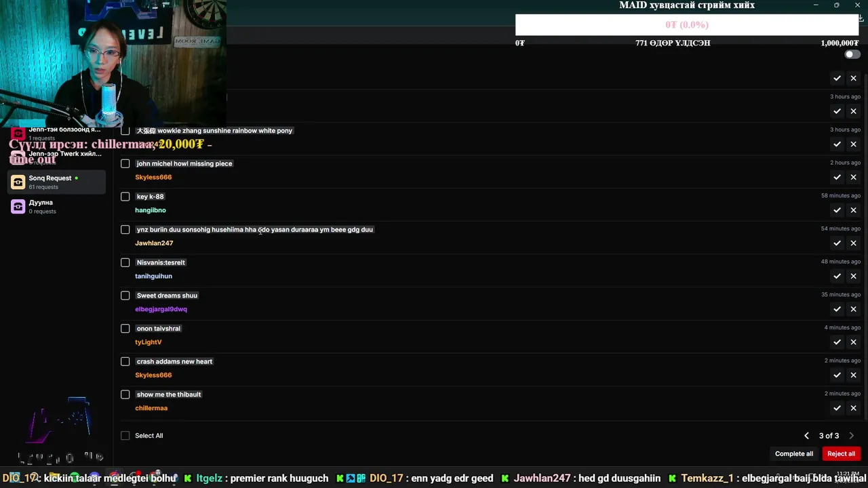Viewport: 868px width, 488px height.
Task: Select the Nisvanis:tesrelt checkbox
Action: [x=125, y=262]
